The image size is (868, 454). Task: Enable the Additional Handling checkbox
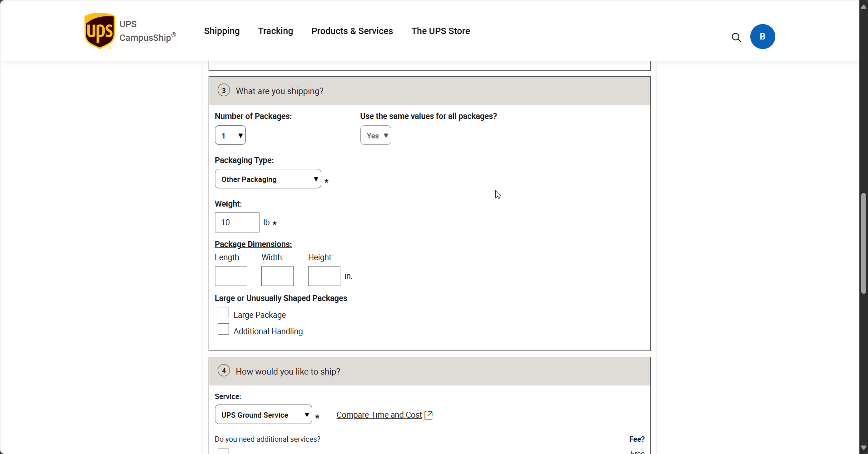pyautogui.click(x=223, y=329)
